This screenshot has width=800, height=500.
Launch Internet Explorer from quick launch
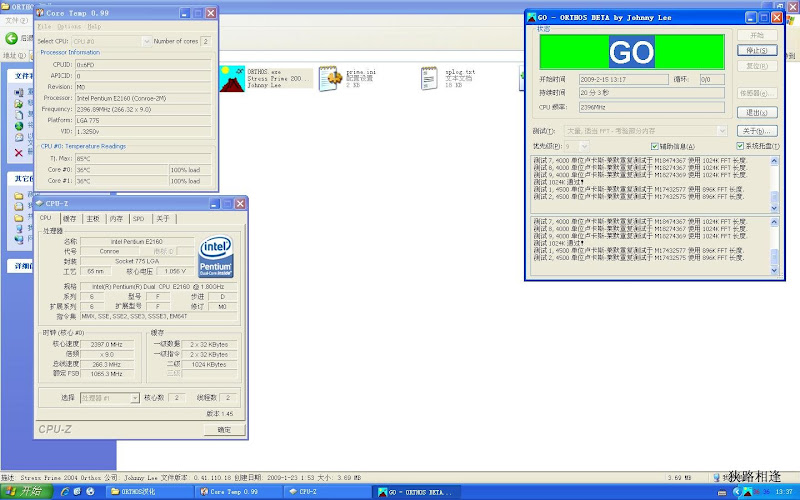65,492
